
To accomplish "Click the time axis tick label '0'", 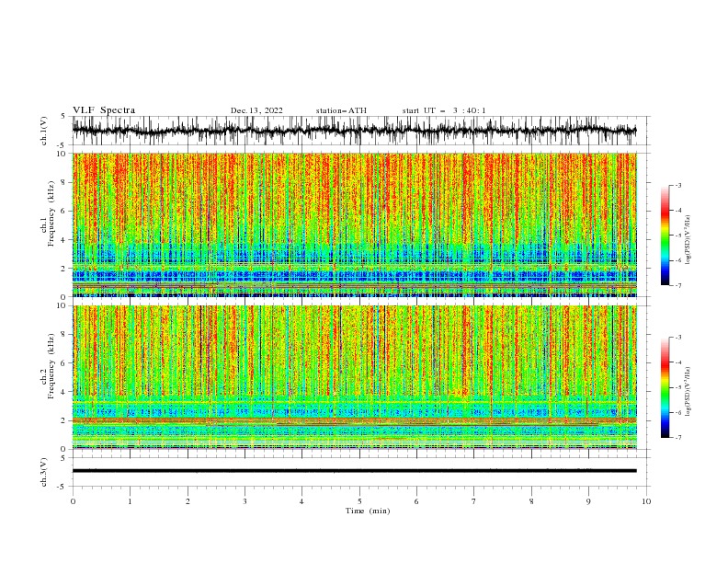I will click(x=73, y=501).
